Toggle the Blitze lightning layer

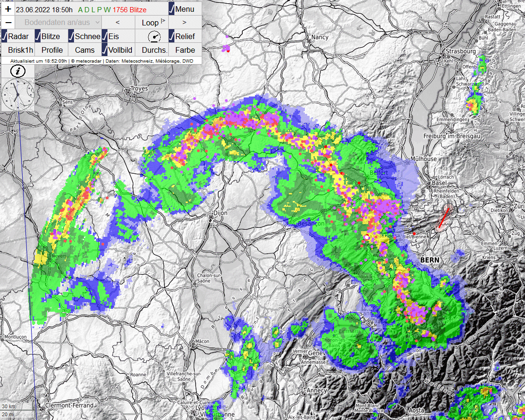pos(51,36)
